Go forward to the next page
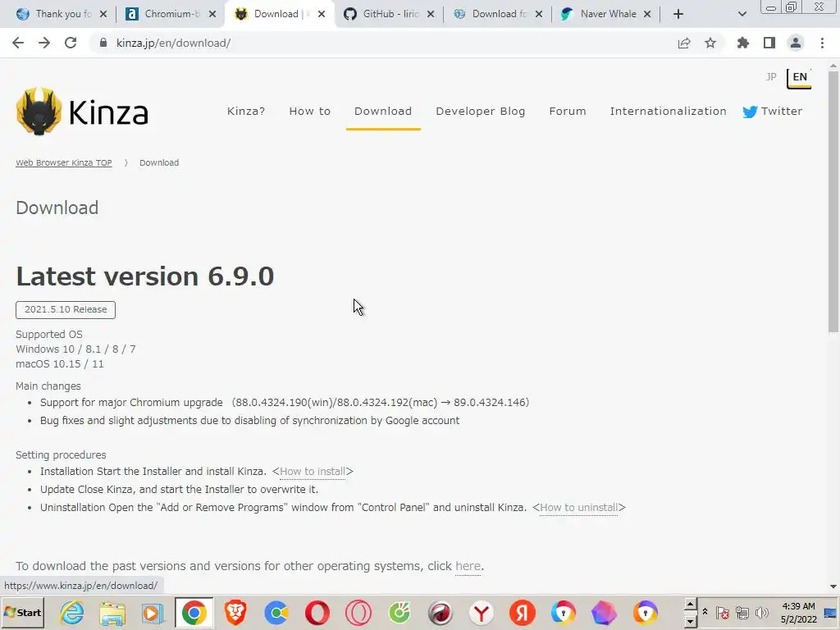 (44, 43)
